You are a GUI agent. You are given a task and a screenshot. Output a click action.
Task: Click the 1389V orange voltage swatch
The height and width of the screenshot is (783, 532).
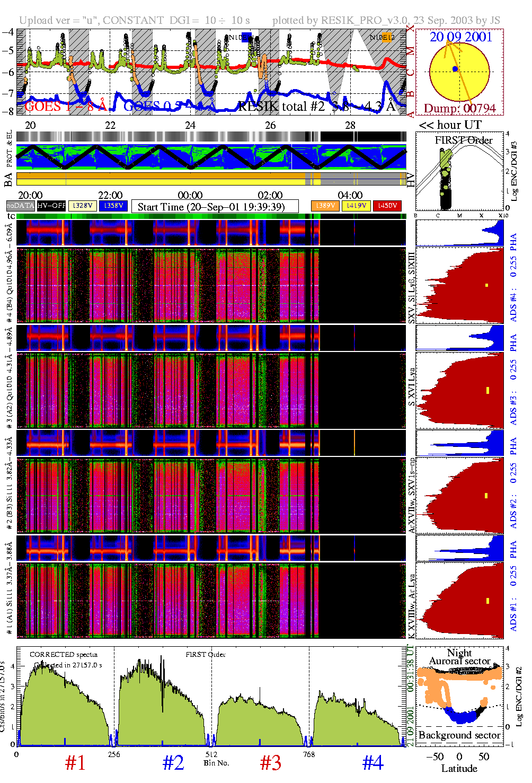(x=325, y=206)
